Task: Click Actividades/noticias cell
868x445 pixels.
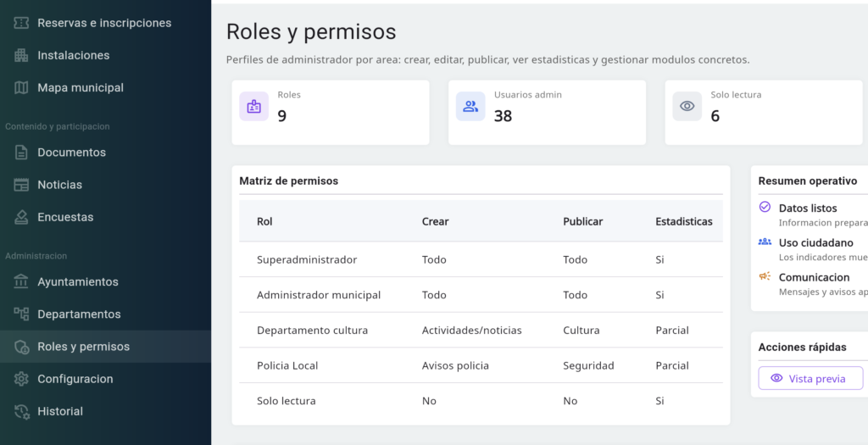Action: coord(471,331)
